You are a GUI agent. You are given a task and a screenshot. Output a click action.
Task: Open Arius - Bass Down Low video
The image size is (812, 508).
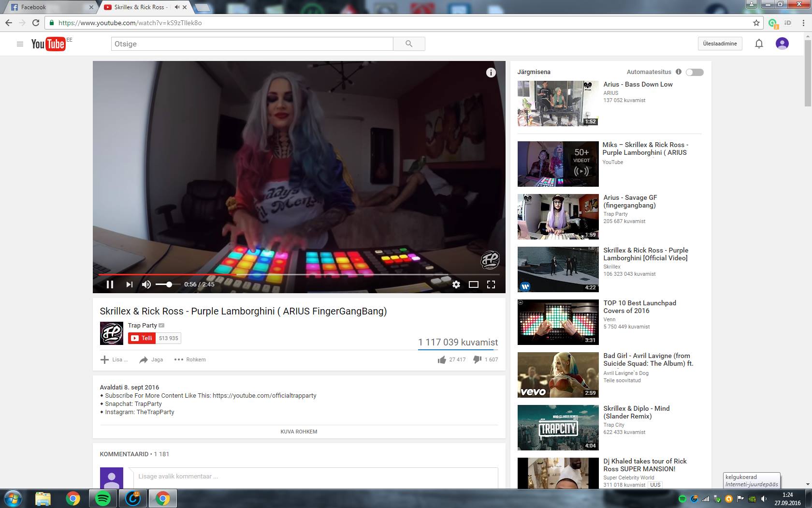558,104
